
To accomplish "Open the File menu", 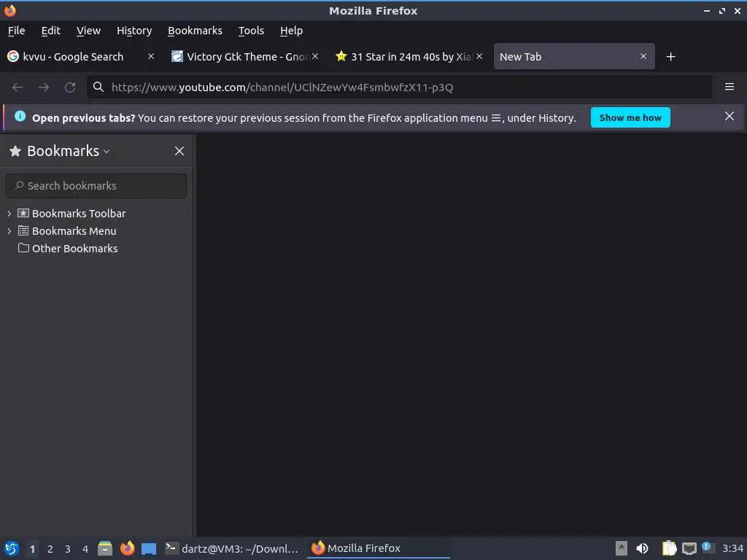I will tap(16, 31).
